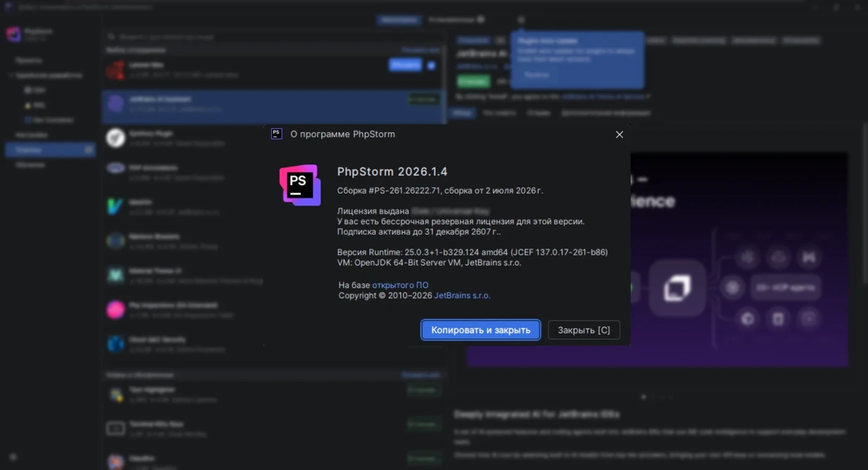This screenshot has height=470, width=868.
Task: Open the 'открытого ПО' link
Action: point(400,285)
